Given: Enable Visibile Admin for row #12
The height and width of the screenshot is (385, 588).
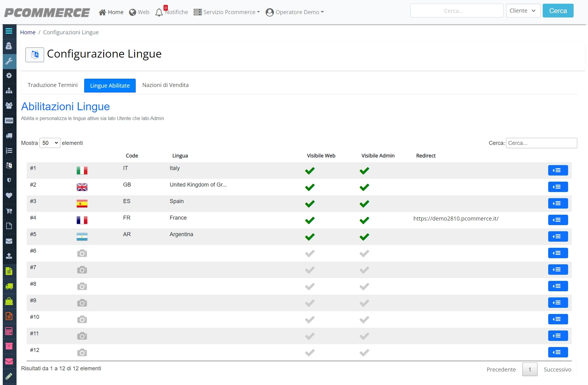Looking at the screenshot, I should 364,353.
